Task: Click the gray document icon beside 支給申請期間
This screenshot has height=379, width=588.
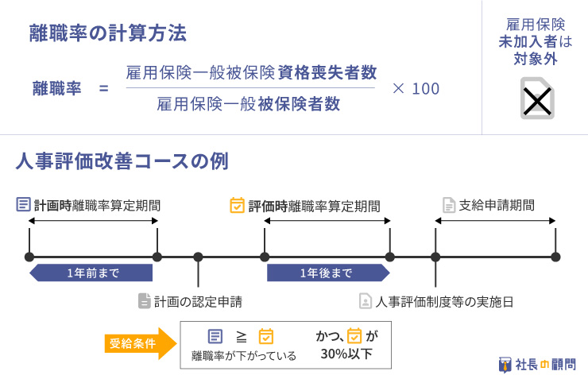Action: [449, 205]
